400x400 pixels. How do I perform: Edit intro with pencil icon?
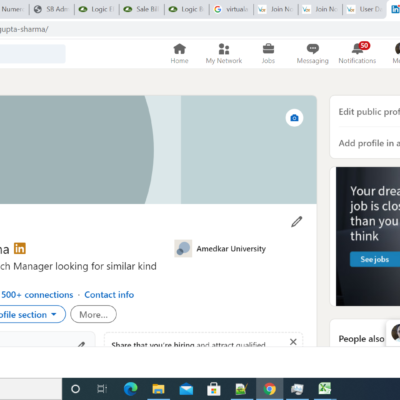click(296, 222)
